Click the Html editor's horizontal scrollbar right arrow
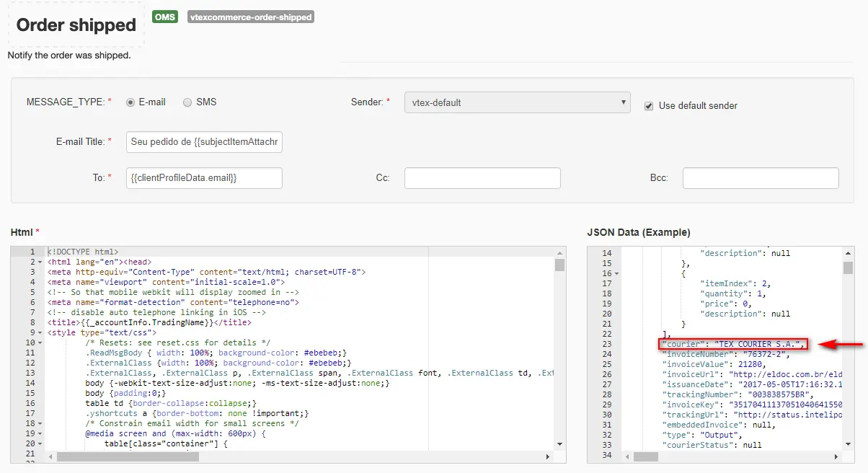This screenshot has width=868, height=473. [x=549, y=457]
